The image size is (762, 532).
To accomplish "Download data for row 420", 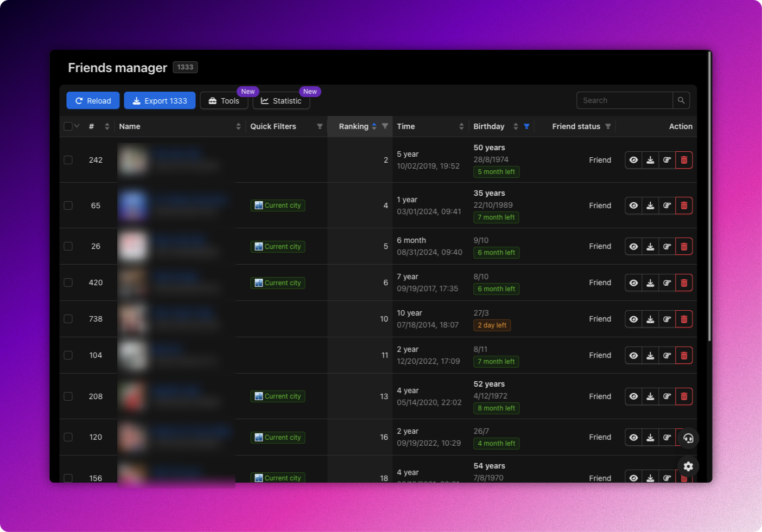I will tap(650, 283).
